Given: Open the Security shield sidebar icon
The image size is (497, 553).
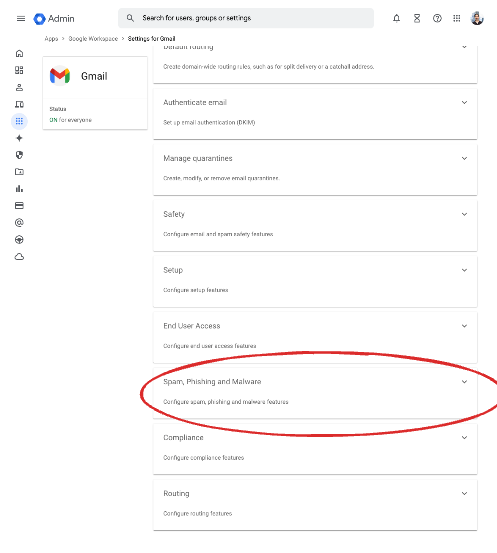Looking at the screenshot, I should [19, 155].
